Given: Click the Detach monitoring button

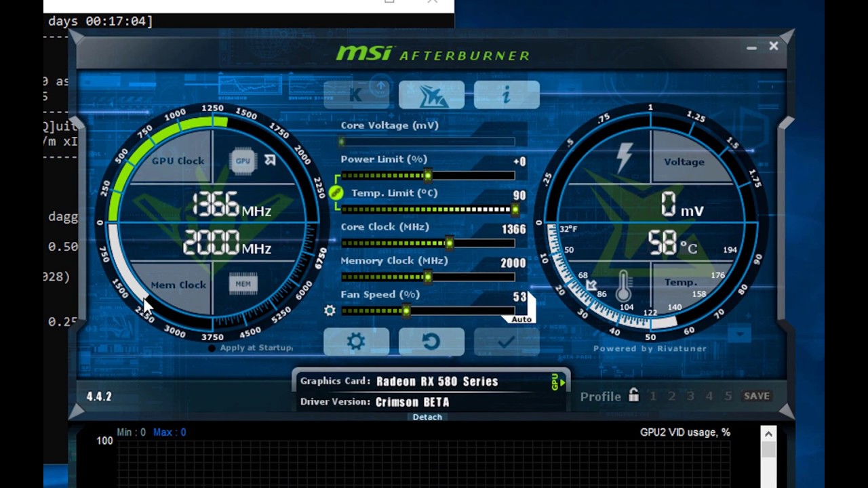Looking at the screenshot, I should 427,417.
